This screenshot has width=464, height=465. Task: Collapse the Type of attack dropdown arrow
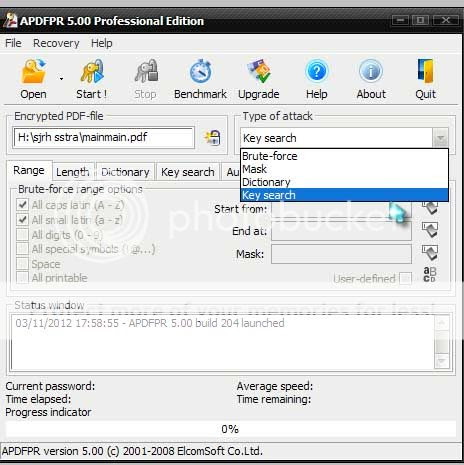(441, 138)
